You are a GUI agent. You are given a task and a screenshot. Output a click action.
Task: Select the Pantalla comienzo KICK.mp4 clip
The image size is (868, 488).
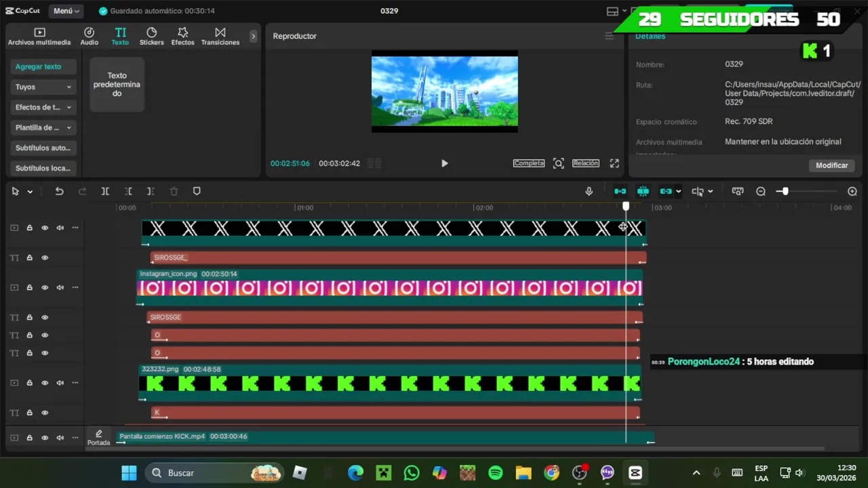385,438
